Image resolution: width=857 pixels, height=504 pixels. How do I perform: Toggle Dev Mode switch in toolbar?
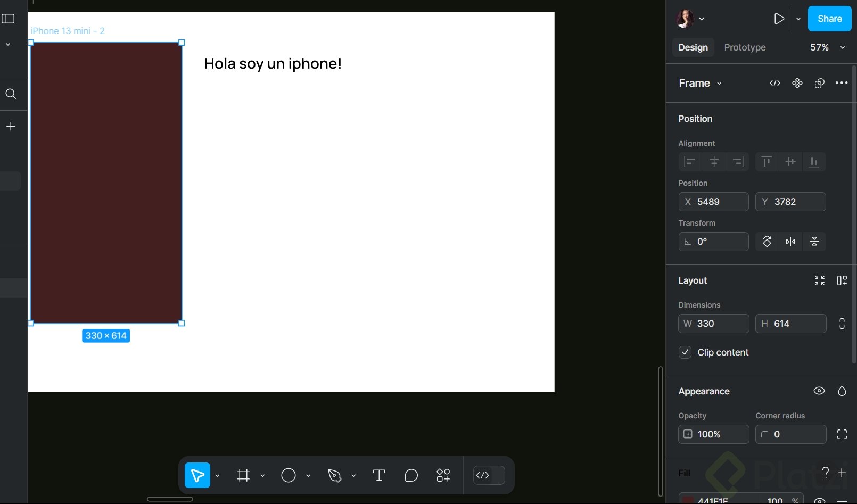pyautogui.click(x=489, y=475)
